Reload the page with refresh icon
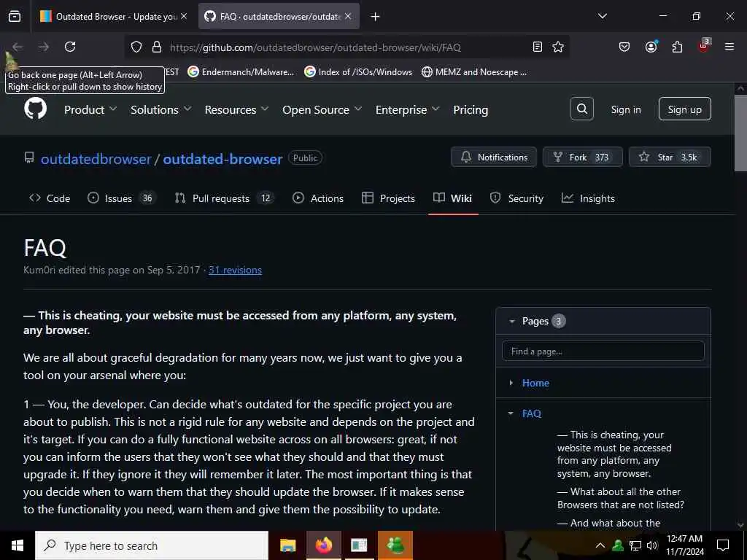Viewport: 747px width, 560px height. [x=70, y=47]
